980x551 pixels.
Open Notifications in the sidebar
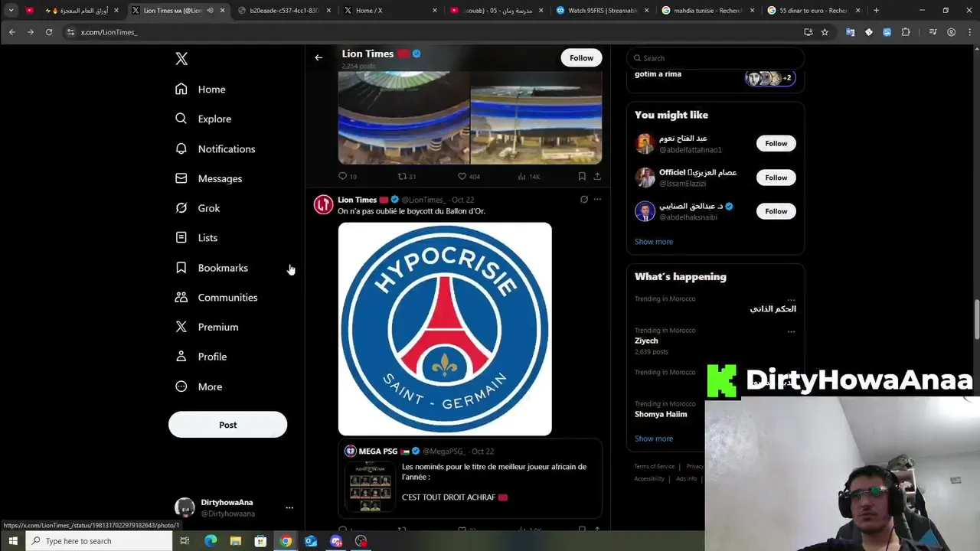pos(215,148)
